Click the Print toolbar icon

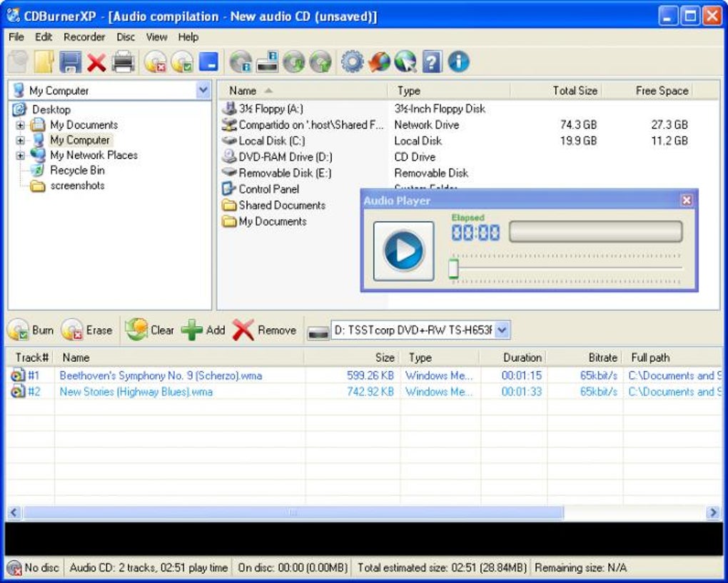[123, 63]
